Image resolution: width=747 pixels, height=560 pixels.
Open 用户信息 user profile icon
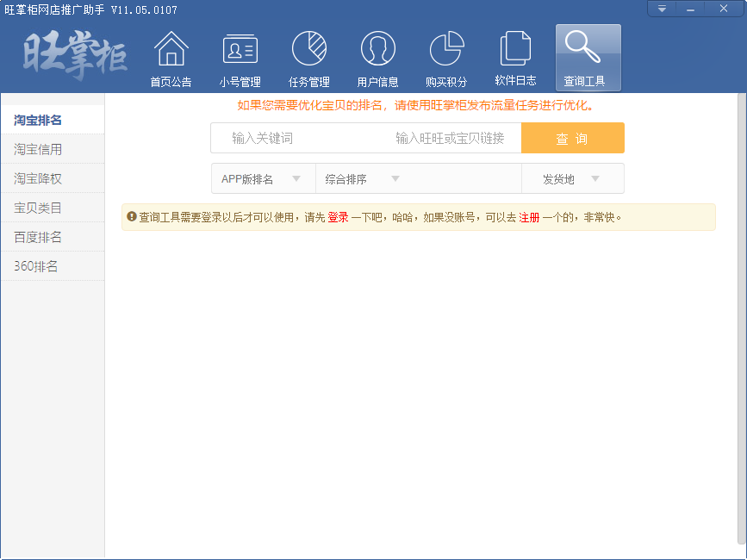377,59
